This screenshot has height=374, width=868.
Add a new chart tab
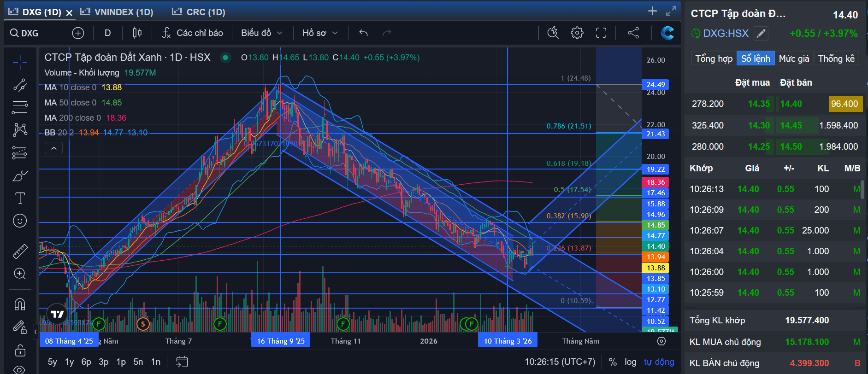[x=652, y=11]
